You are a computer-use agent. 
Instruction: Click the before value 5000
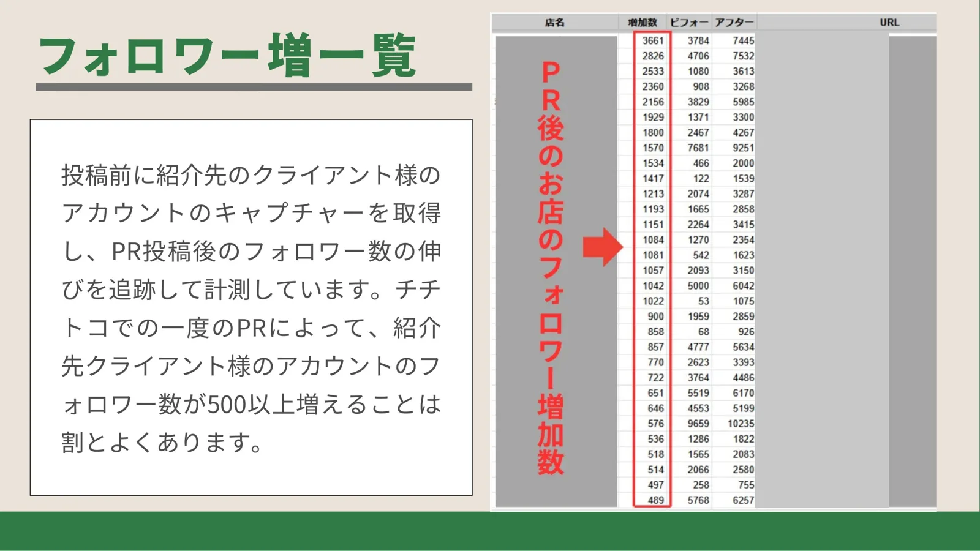pyautogui.click(x=698, y=285)
